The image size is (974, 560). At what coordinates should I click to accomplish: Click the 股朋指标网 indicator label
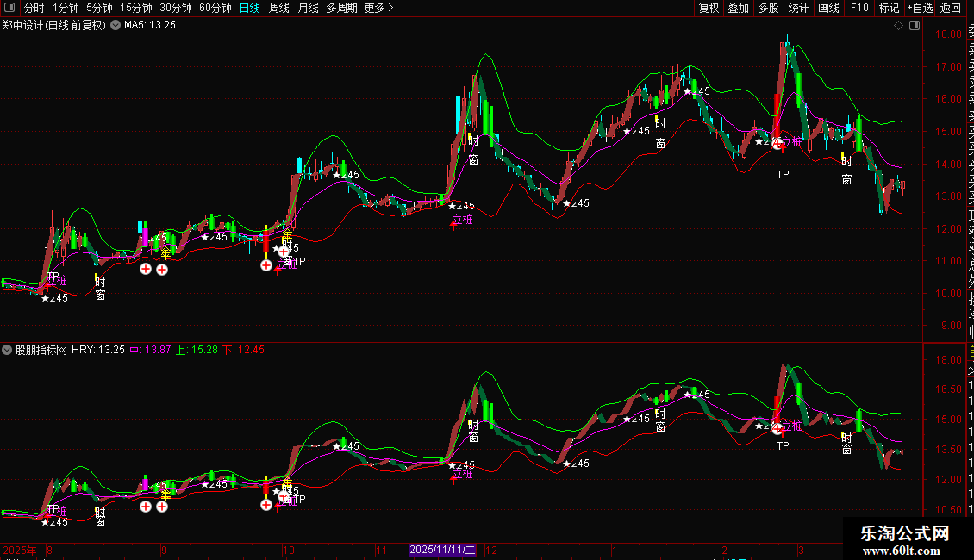(41, 350)
